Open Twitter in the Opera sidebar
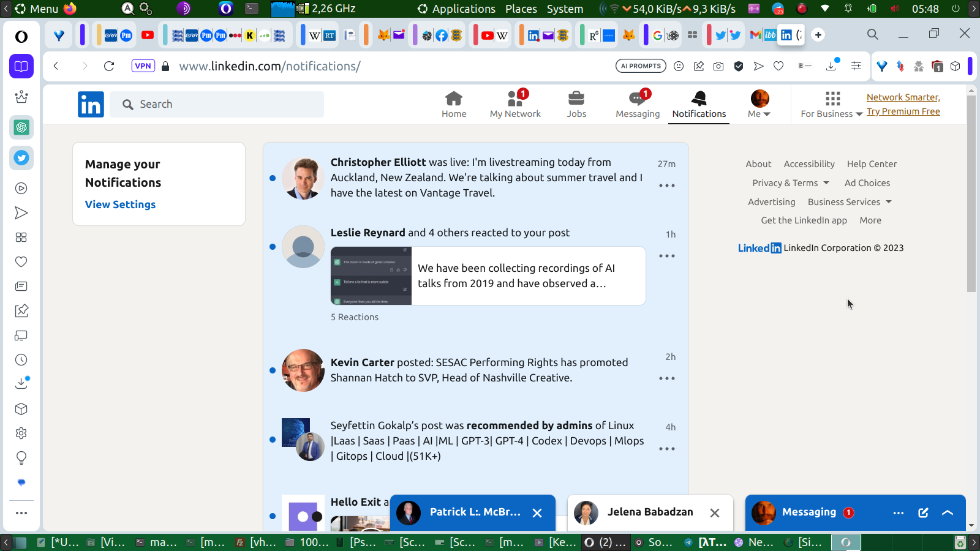Viewport: 980px width, 551px height. (x=21, y=158)
